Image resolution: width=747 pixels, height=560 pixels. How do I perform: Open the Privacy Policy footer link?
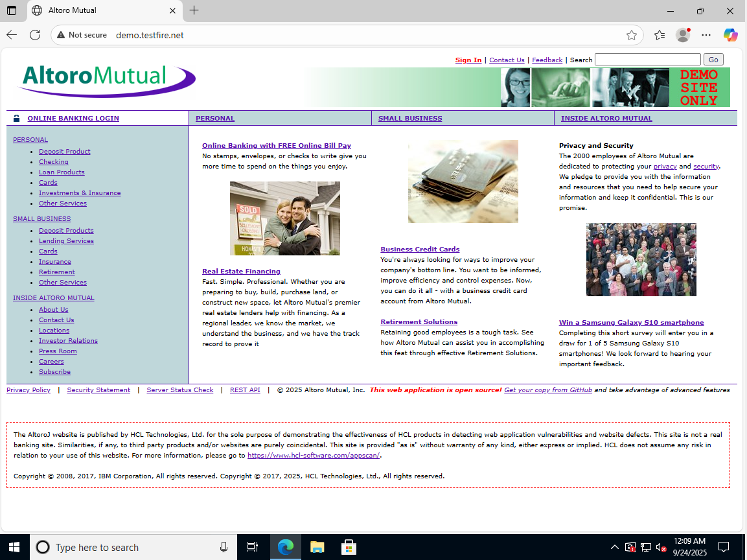tap(28, 390)
